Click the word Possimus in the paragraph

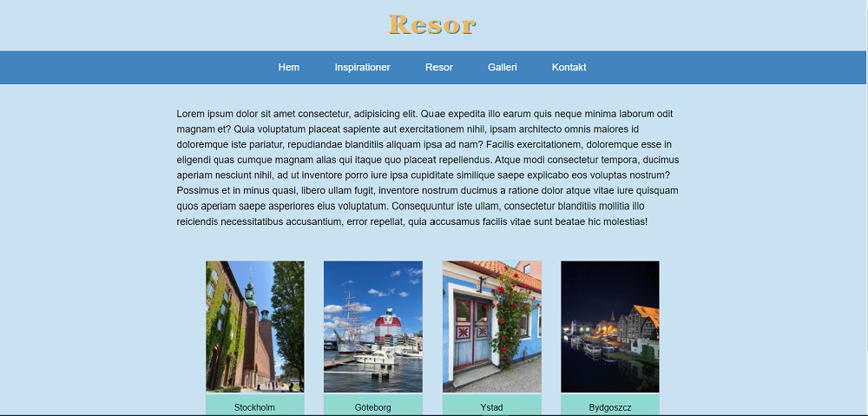pyautogui.click(x=196, y=191)
